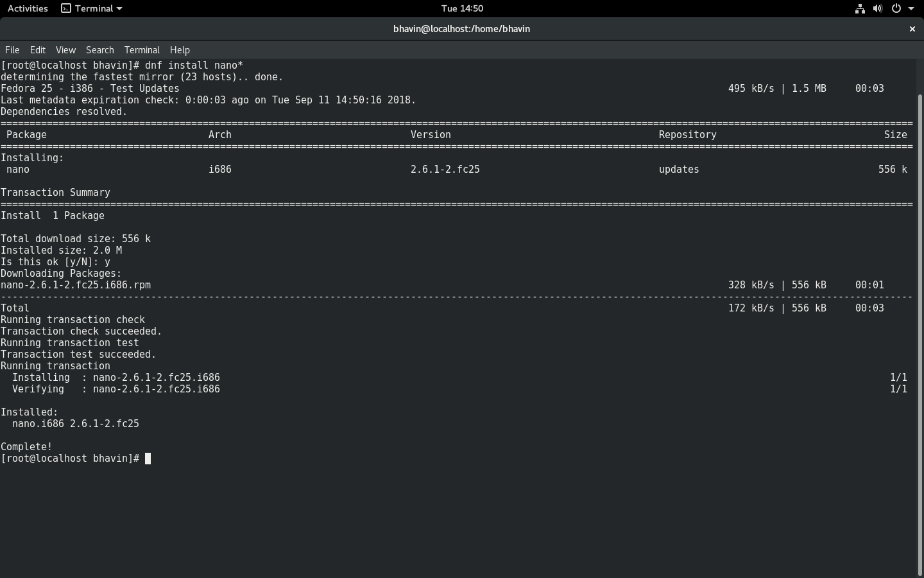Open the Search menu
The height and width of the screenshot is (578, 924).
click(x=99, y=50)
